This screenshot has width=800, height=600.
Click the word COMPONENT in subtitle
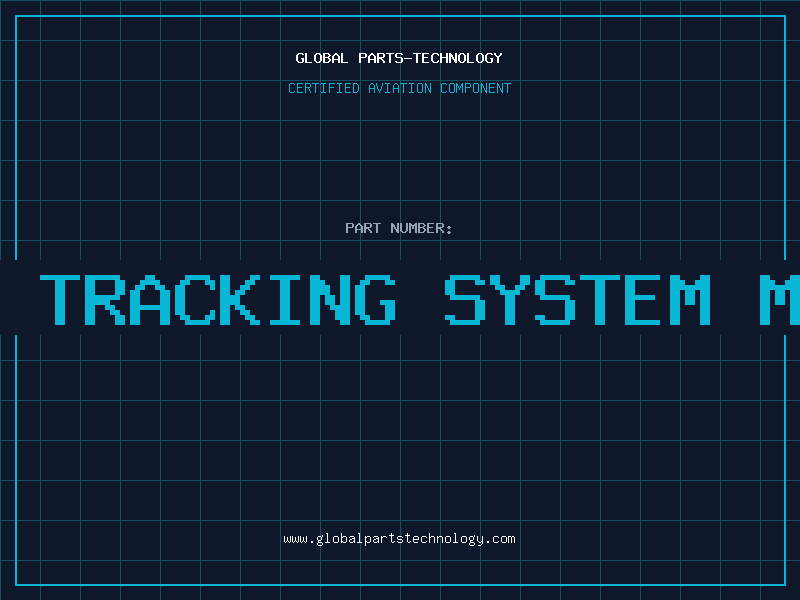pyautogui.click(x=476, y=88)
